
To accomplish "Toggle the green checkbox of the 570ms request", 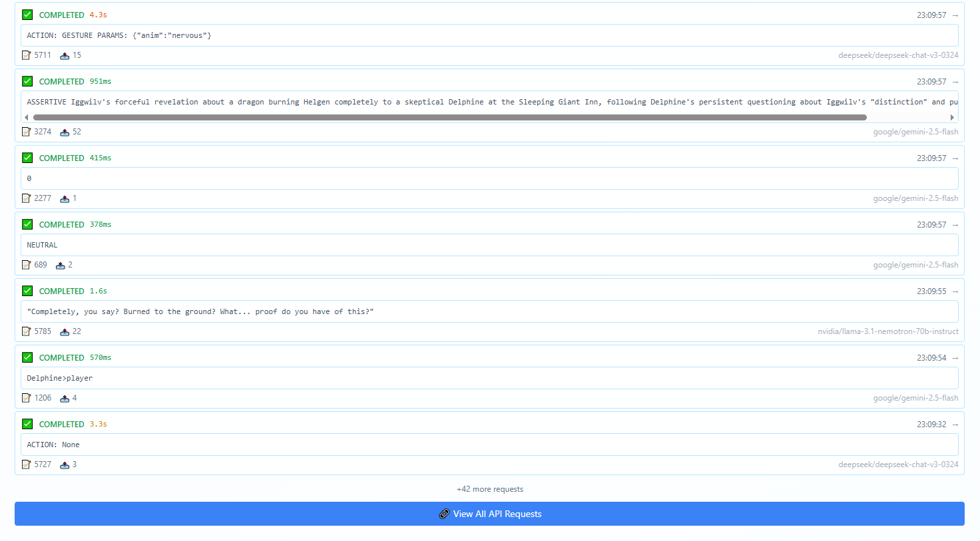I will (27, 357).
